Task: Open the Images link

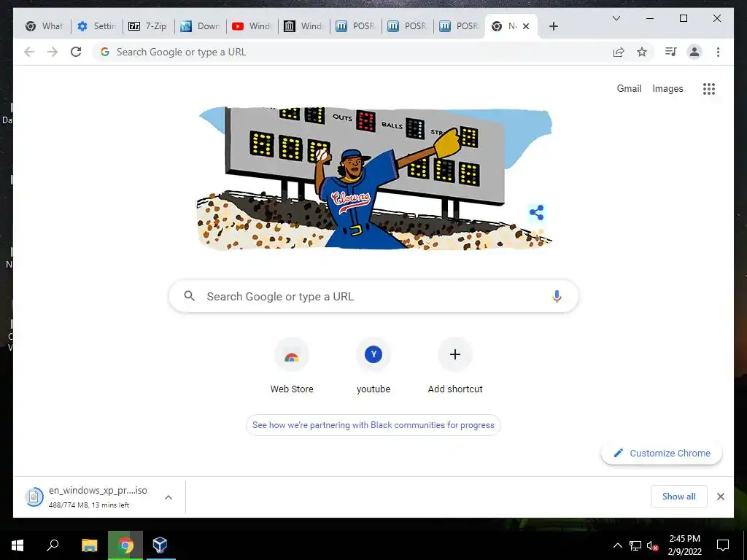Action: click(667, 88)
